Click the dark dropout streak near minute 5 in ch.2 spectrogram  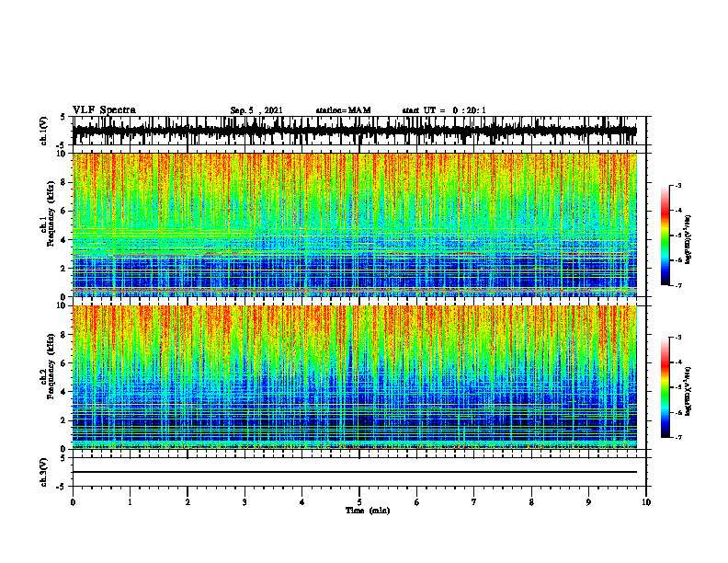(350, 344)
